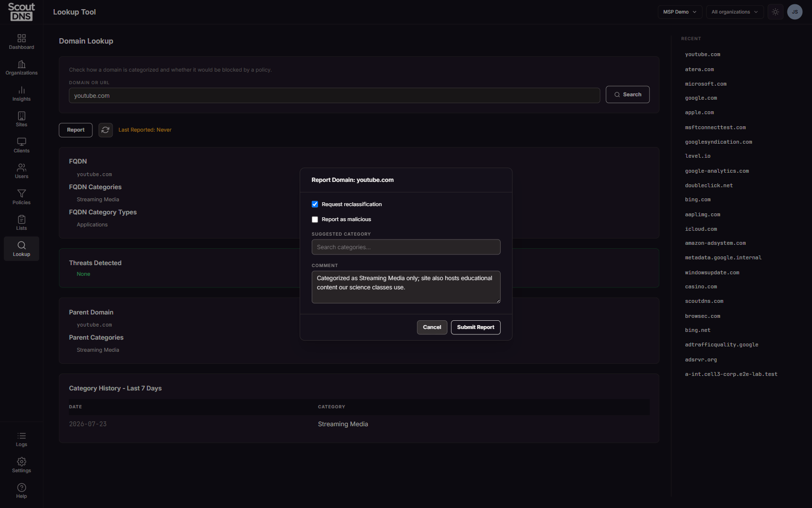Click the Last Reported: Never text
Viewport: 812px width, 508px height.
tap(145, 130)
